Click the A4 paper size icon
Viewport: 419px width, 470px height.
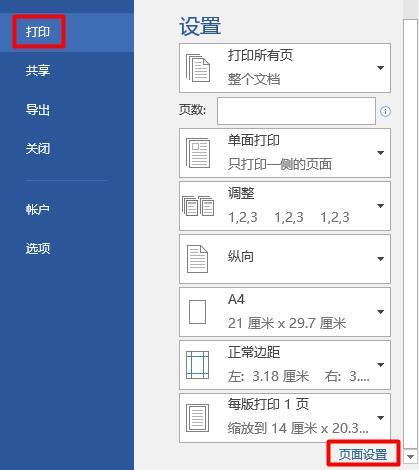tap(197, 312)
